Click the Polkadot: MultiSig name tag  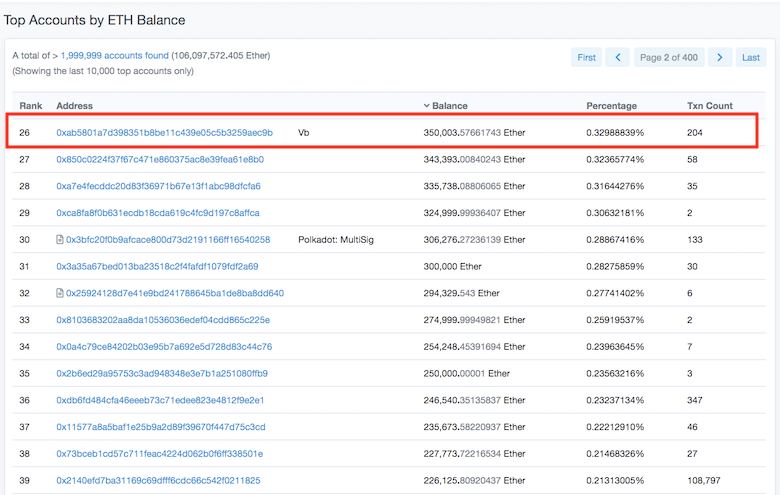[x=336, y=240]
